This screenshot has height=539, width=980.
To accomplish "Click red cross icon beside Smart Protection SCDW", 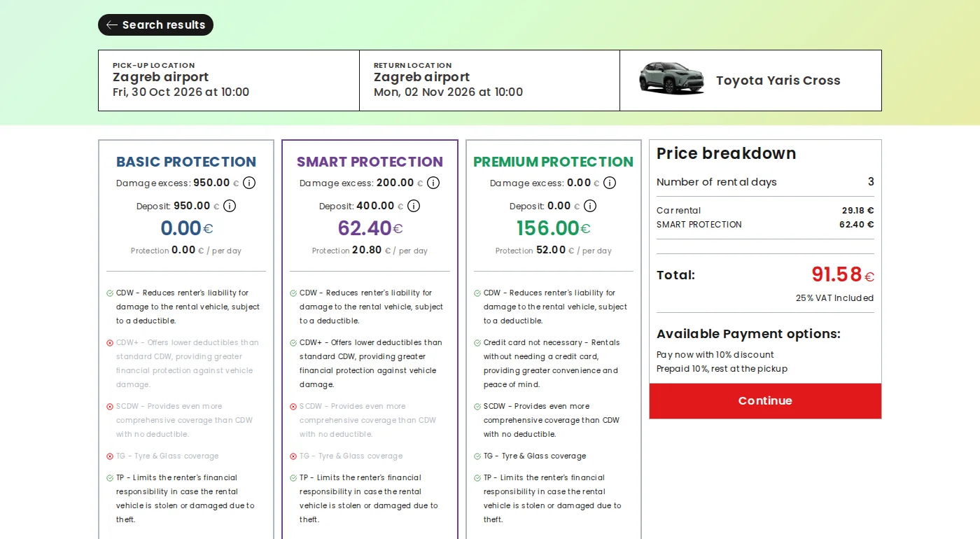I will 293,407.
